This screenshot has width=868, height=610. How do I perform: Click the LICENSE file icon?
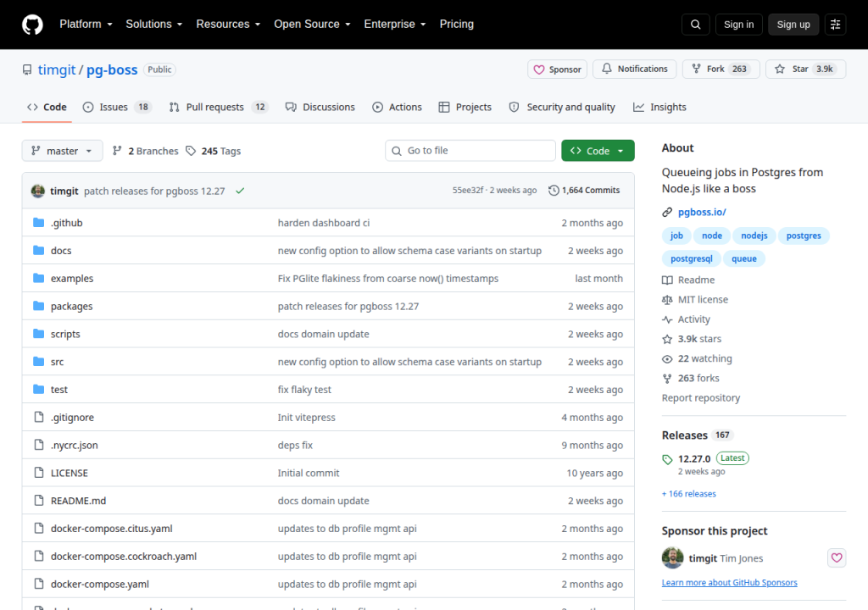(38, 472)
